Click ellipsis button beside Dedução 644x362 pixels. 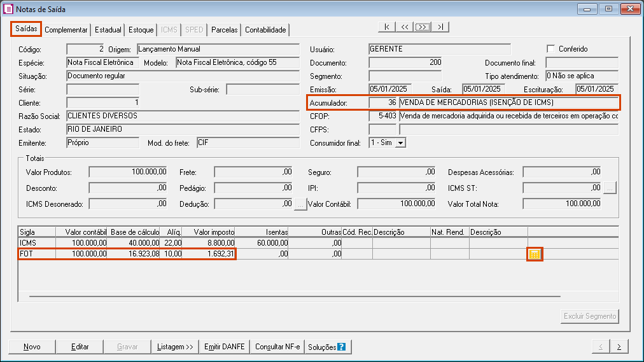(x=300, y=204)
